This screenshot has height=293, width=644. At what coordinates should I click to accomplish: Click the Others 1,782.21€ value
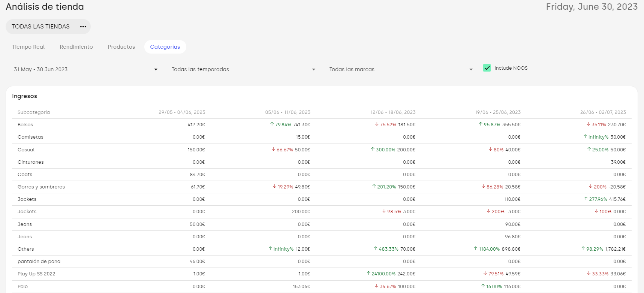point(616,249)
